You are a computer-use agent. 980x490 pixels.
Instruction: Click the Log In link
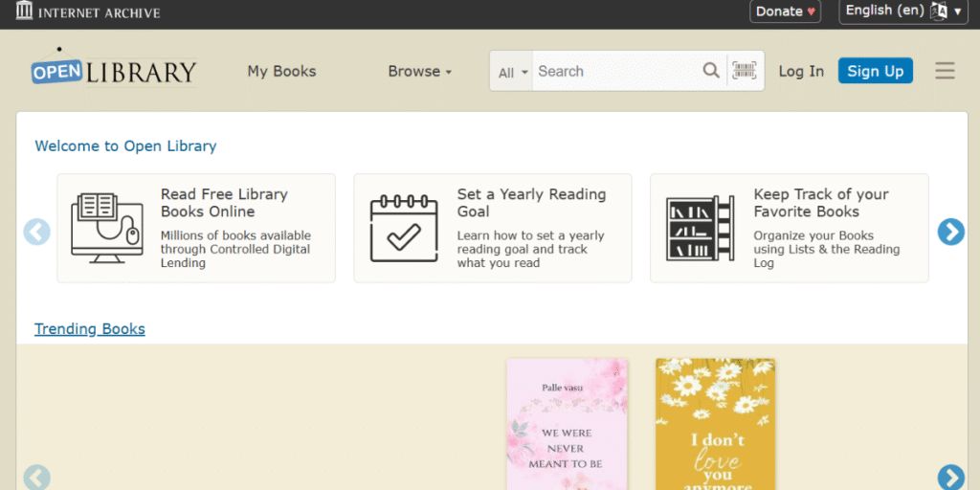(801, 71)
